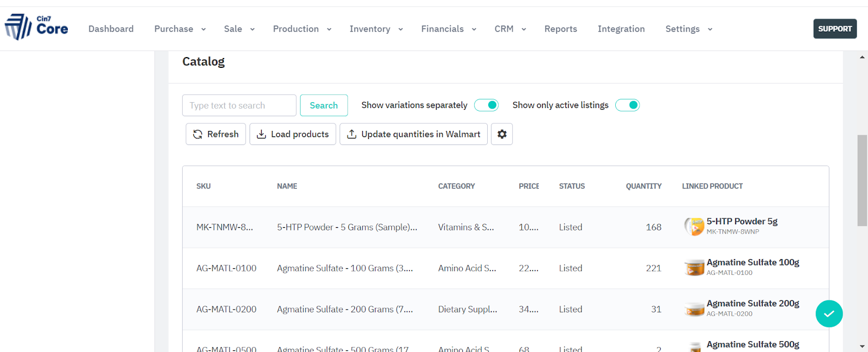Open catalog settings gear icon
Viewport: 868px width, 352px height.
coord(502,134)
